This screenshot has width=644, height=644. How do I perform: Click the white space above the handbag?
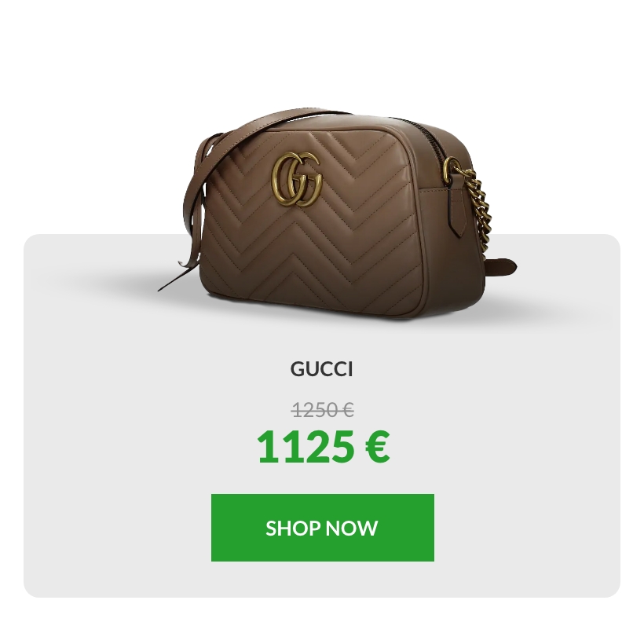(322, 53)
